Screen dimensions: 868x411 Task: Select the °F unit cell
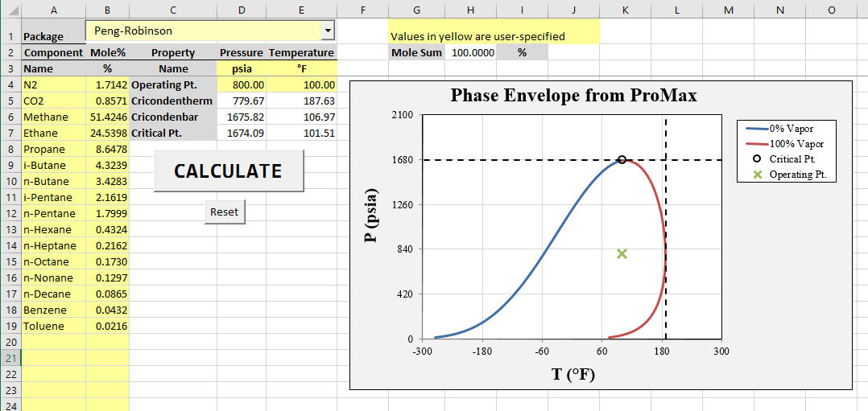point(302,69)
